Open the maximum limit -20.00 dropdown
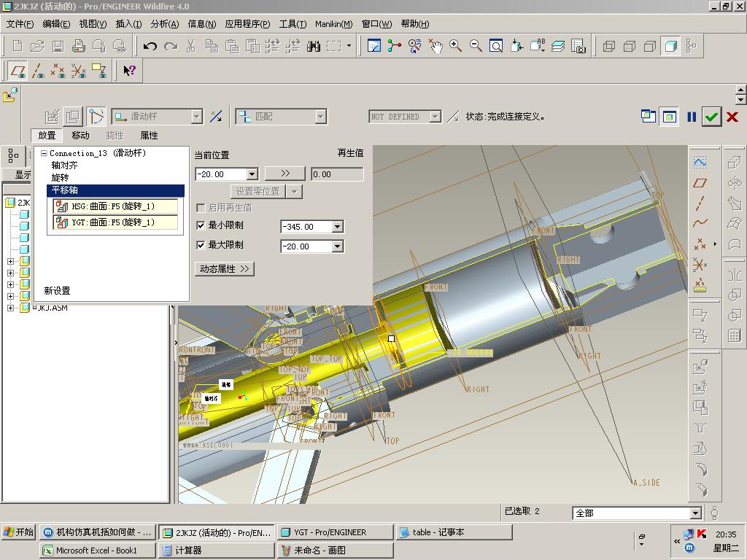Image resolution: width=747 pixels, height=560 pixels. coord(337,246)
